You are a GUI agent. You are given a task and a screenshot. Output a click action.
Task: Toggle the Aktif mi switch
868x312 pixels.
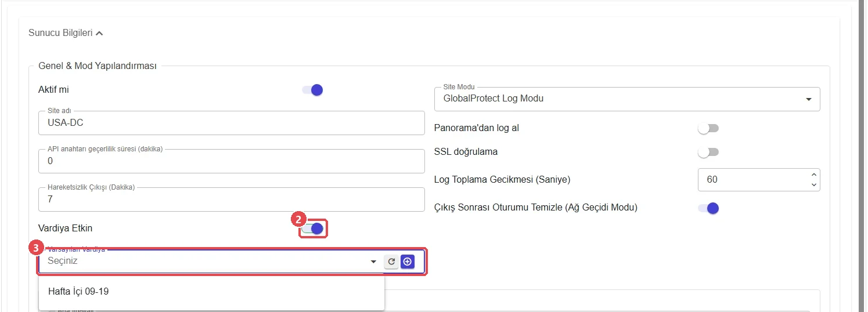312,90
